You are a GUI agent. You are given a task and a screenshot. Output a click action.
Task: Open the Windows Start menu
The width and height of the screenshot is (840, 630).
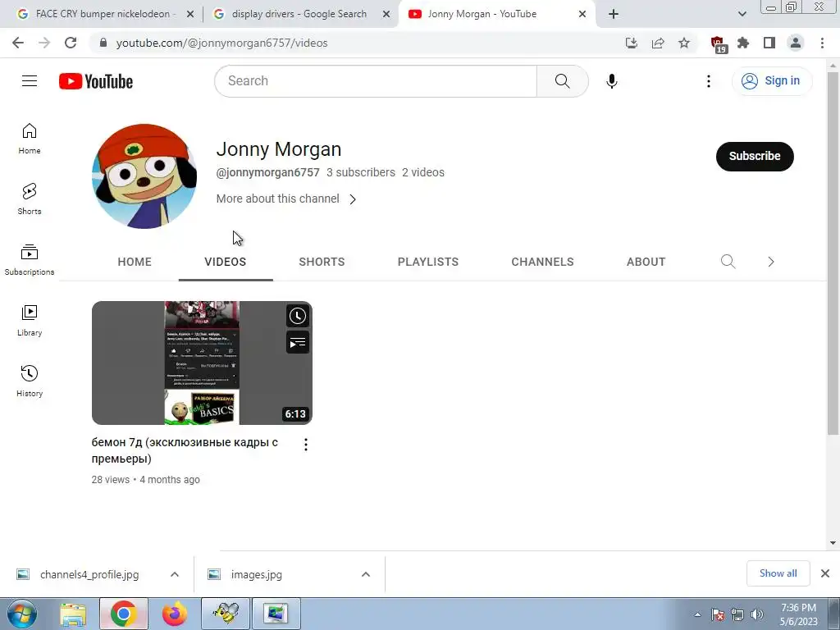tap(21, 614)
